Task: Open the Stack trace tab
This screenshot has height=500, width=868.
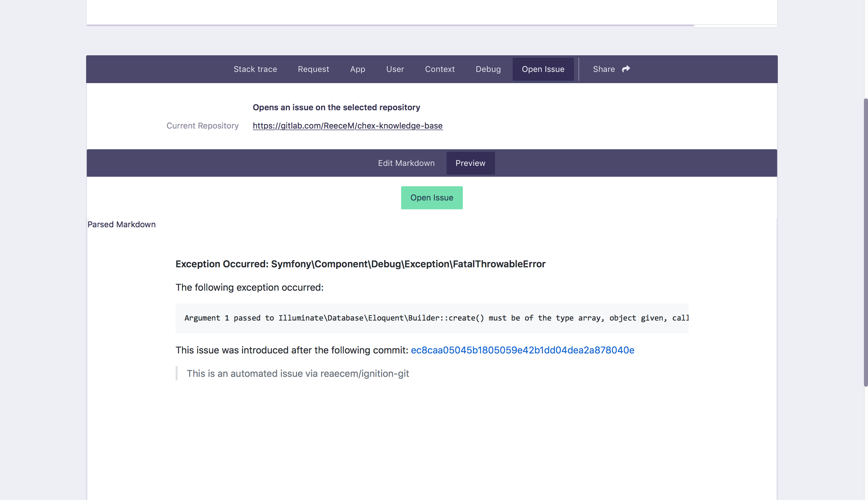Action: (255, 69)
